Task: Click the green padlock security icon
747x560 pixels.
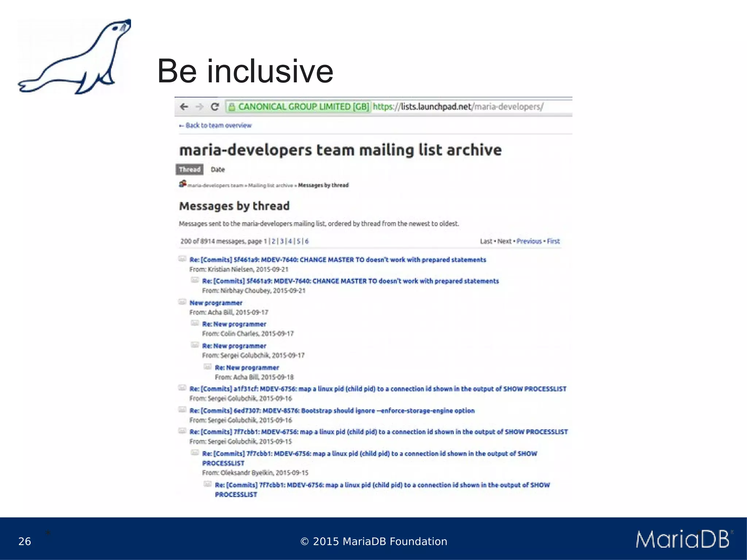Action: (x=231, y=107)
